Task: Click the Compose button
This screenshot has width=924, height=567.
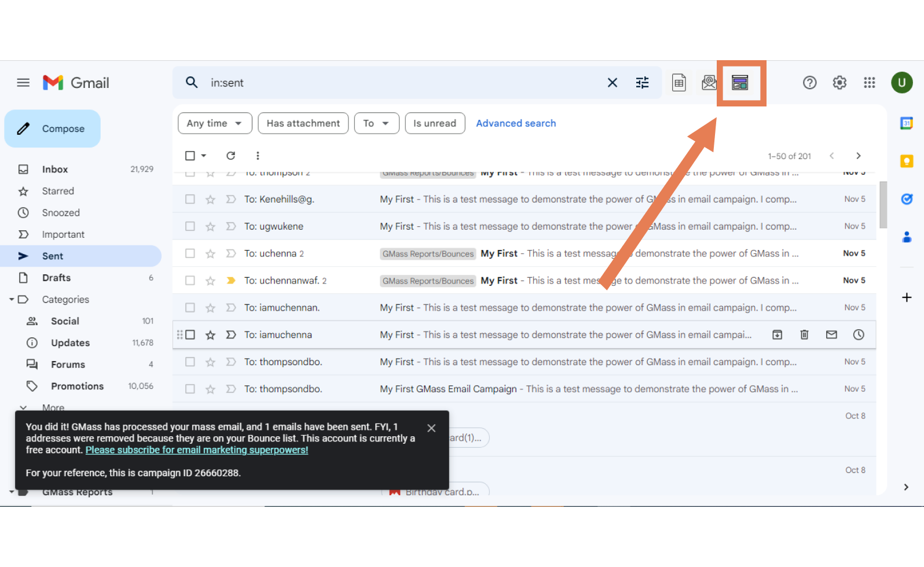Action: [x=53, y=128]
